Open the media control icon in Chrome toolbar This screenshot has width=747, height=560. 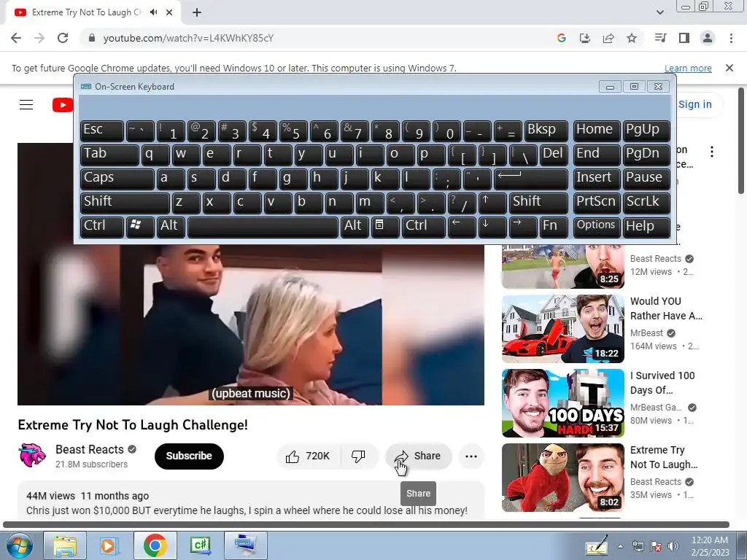click(660, 38)
